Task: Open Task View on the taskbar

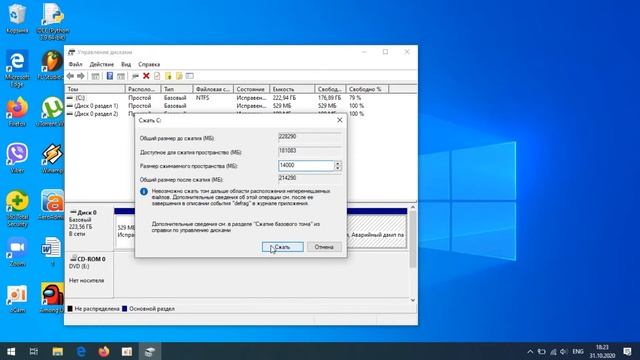Action: point(34,351)
